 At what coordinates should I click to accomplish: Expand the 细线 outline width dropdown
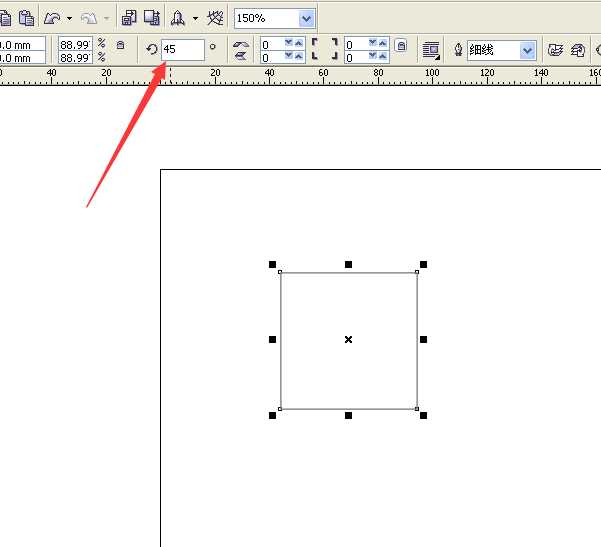[x=527, y=49]
